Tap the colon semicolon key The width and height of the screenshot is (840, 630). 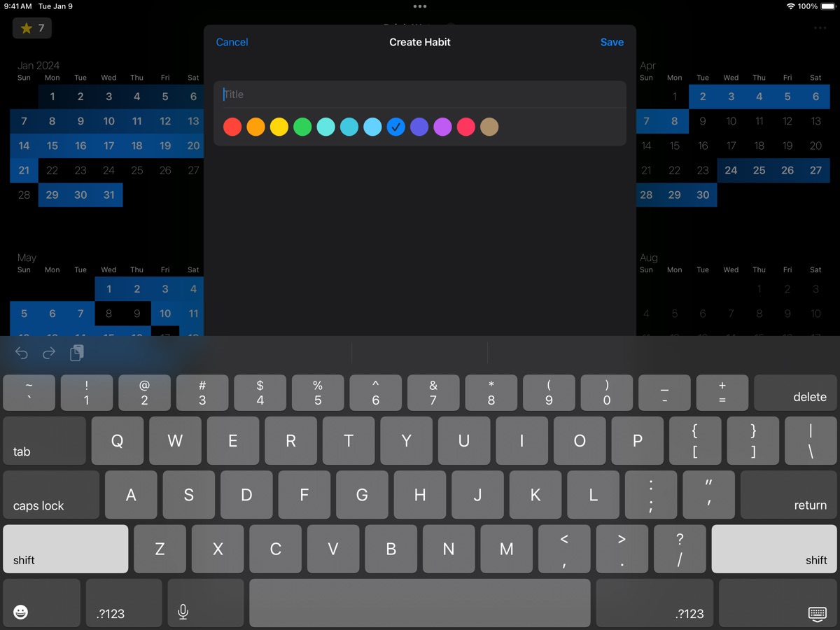tap(651, 494)
